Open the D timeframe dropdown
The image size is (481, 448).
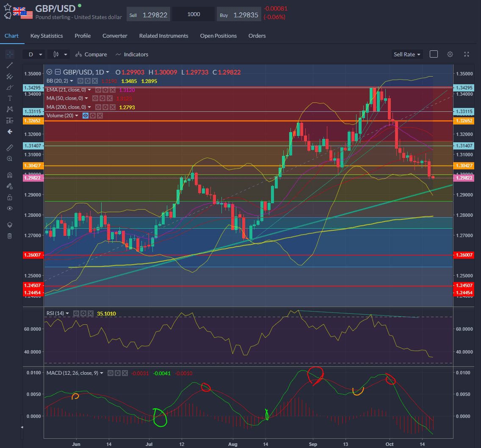point(34,54)
